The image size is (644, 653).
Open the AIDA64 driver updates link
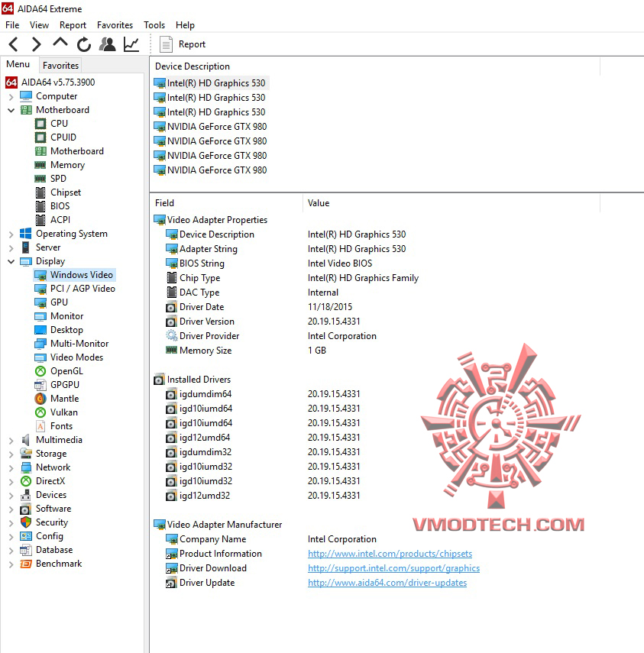tap(387, 583)
